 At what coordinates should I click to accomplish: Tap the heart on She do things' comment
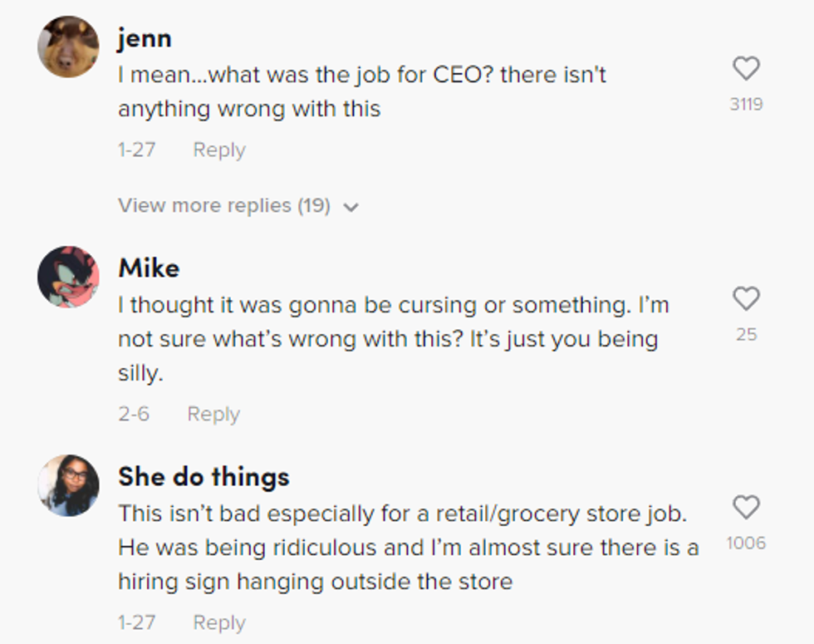(746, 507)
